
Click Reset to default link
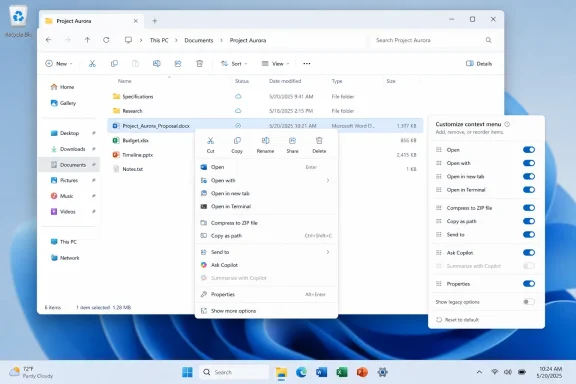click(457, 320)
